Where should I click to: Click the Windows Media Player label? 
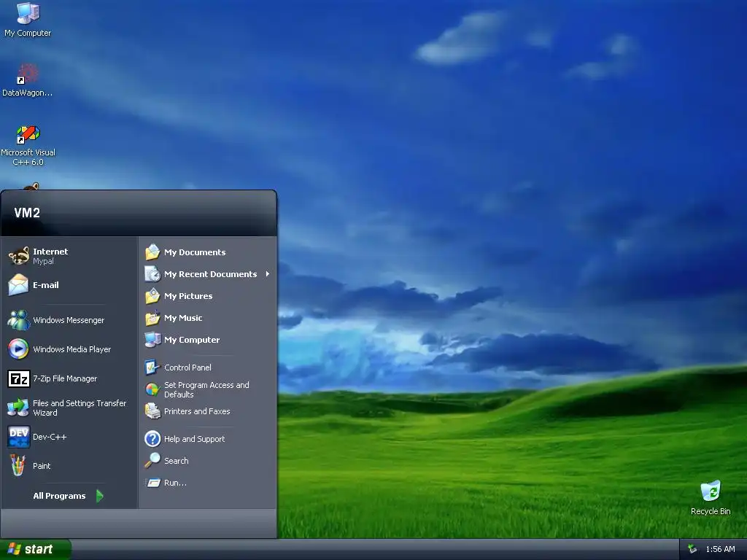point(72,349)
